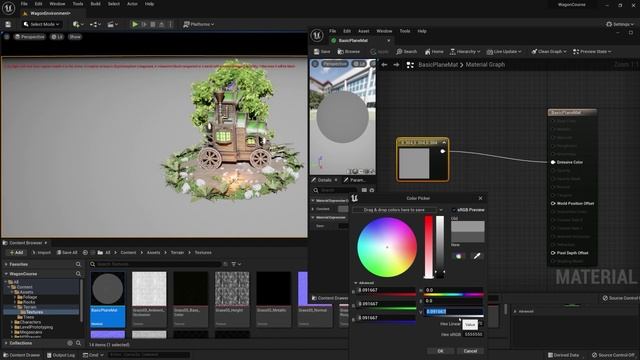This screenshot has height=360, width=640.
Task: Click the Content Browser filter icon
Action: tap(236, 264)
